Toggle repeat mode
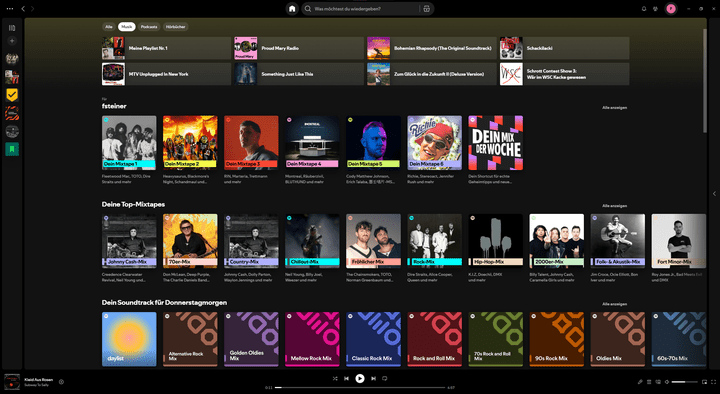 (385, 378)
